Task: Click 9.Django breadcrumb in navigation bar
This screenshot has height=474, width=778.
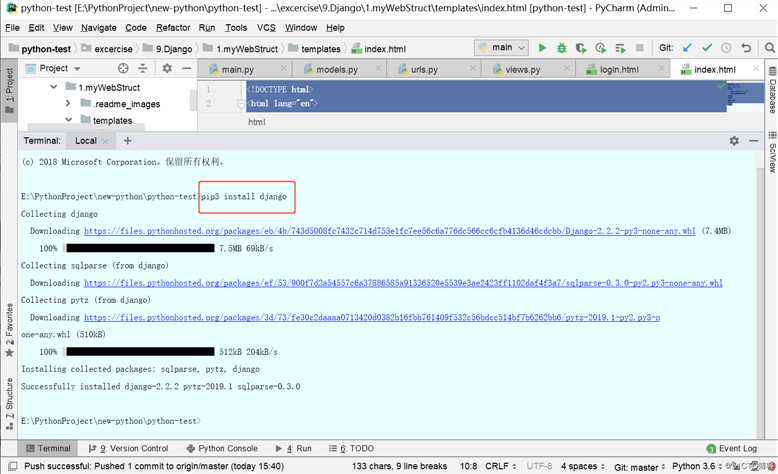Action: click(x=167, y=49)
